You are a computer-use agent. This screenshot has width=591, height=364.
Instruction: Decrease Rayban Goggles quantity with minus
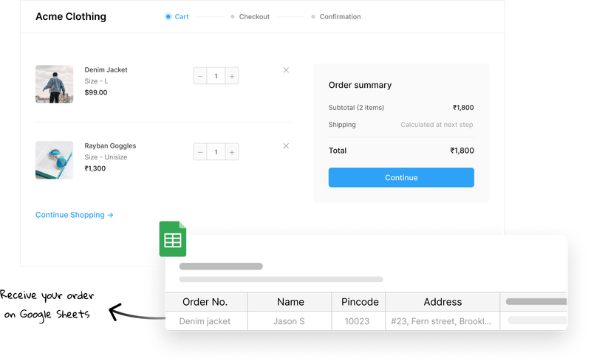coord(200,152)
